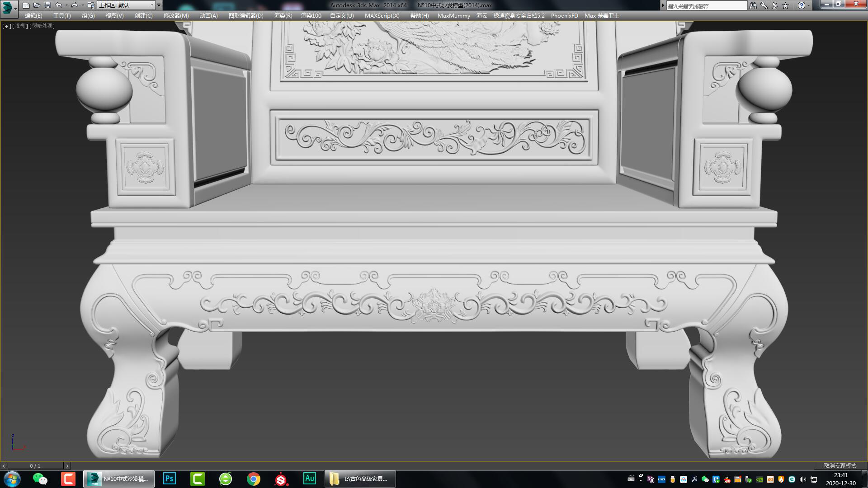Screen dimensions: 868x488
Task: Redo an action with the Redo icon
Action: pyautogui.click(x=75, y=5)
